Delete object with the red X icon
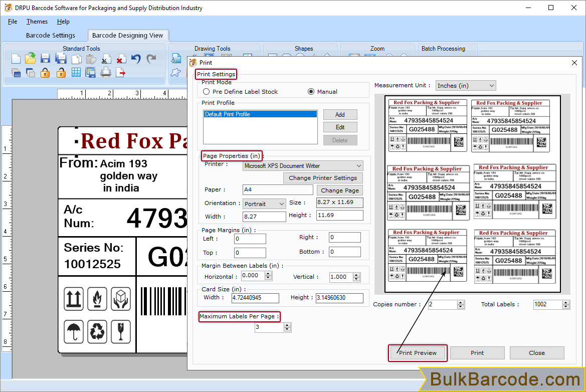The image size is (586, 392). coord(121,59)
